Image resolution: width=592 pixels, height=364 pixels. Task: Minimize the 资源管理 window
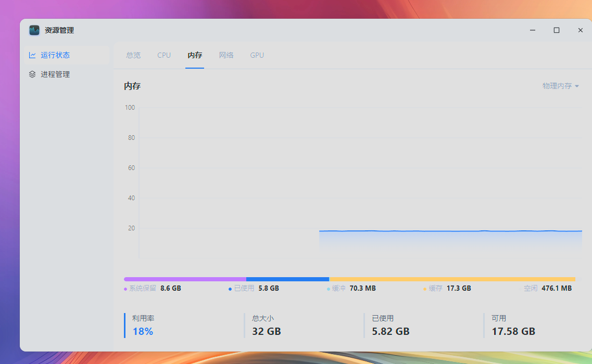click(532, 30)
